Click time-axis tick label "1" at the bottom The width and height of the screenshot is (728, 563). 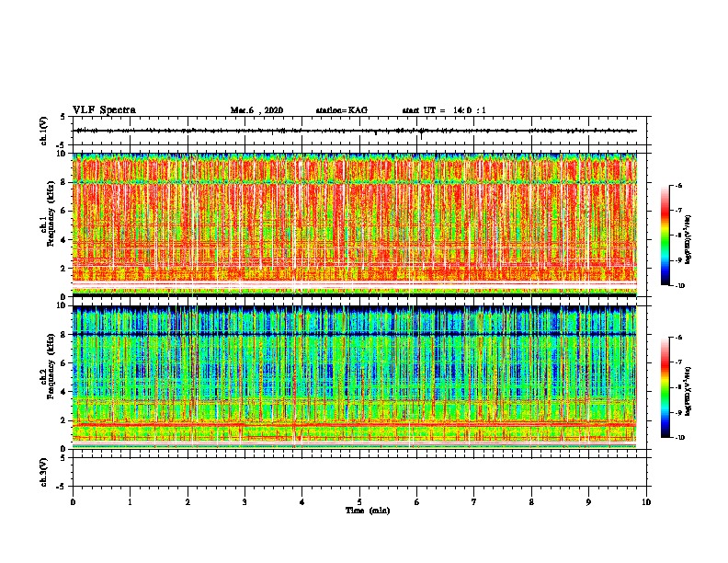pos(130,502)
